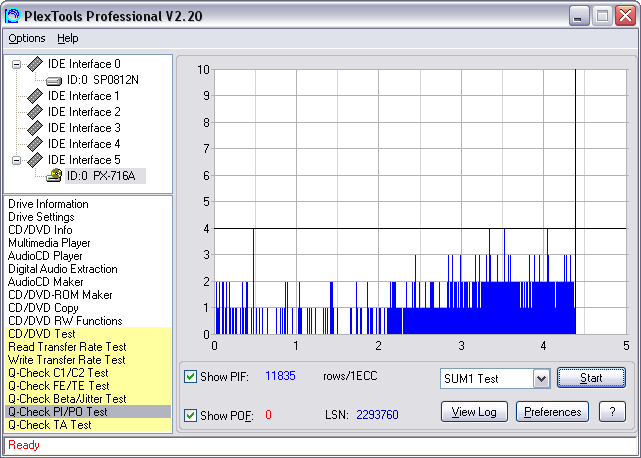Image resolution: width=641 pixels, height=458 pixels.
Task: Select IDE Interface 4 label
Action: point(84,144)
